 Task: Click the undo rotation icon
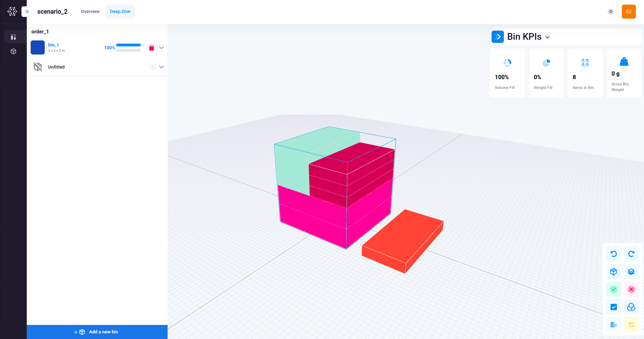[613, 254]
